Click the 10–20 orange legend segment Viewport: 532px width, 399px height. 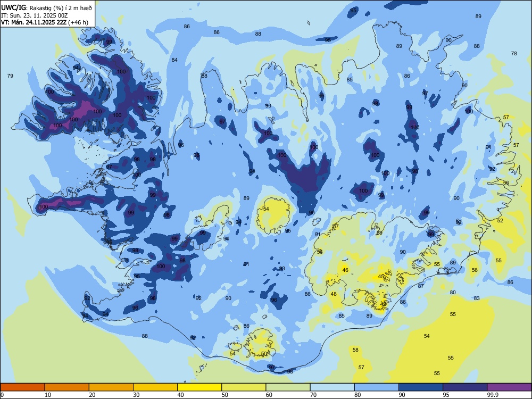click(67, 387)
